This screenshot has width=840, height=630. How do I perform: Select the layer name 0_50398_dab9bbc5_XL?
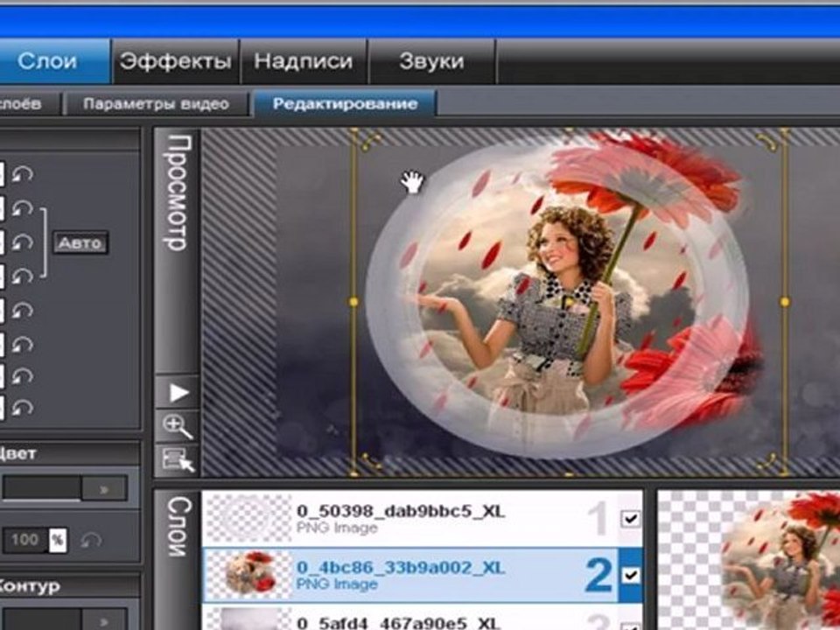(400, 512)
